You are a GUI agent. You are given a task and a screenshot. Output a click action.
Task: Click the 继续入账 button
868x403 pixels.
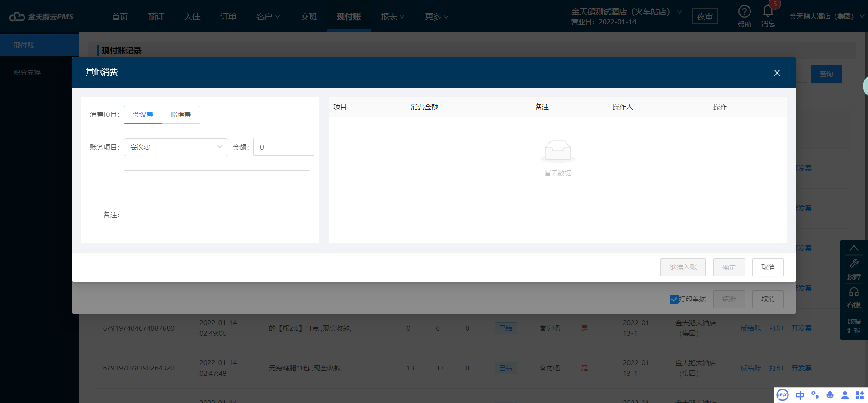(683, 267)
